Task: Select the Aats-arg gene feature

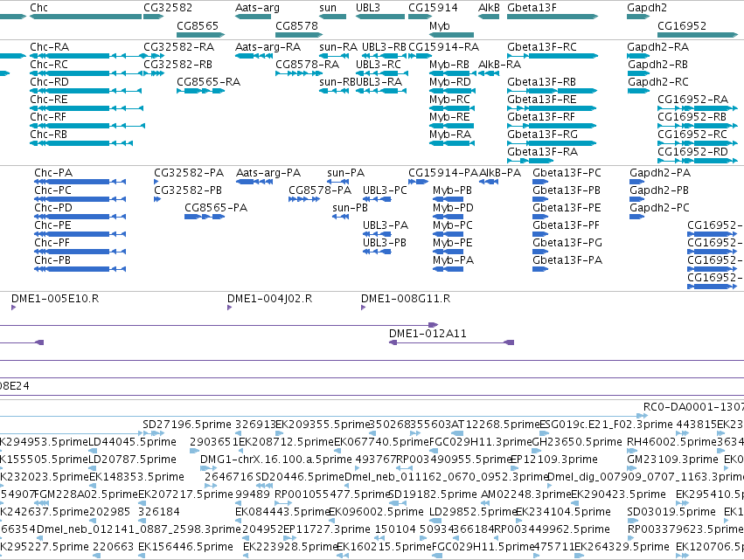Action: coord(254,17)
